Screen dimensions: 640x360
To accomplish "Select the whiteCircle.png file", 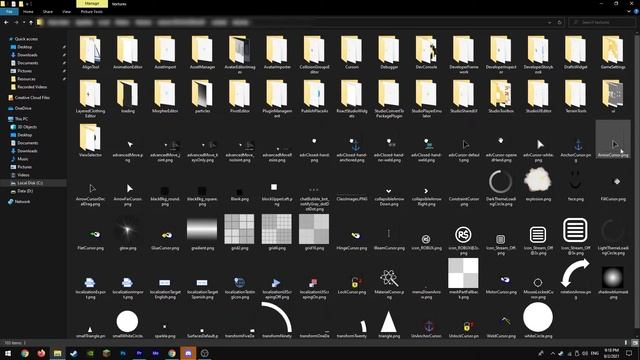I will point(538,320).
